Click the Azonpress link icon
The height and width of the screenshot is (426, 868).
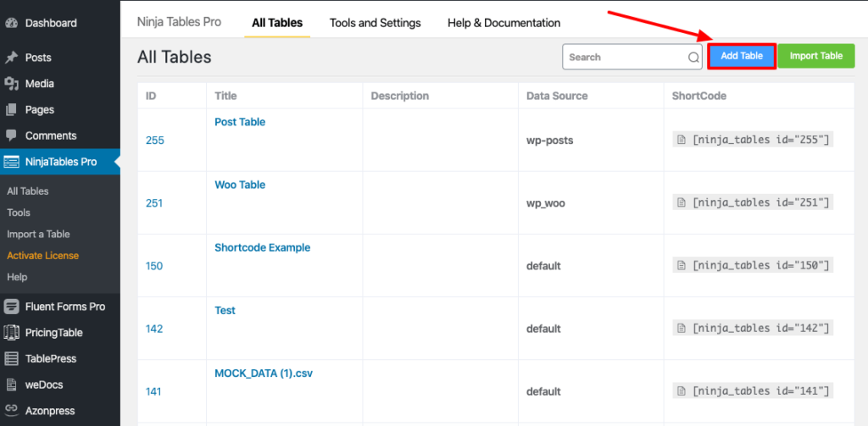(12, 411)
